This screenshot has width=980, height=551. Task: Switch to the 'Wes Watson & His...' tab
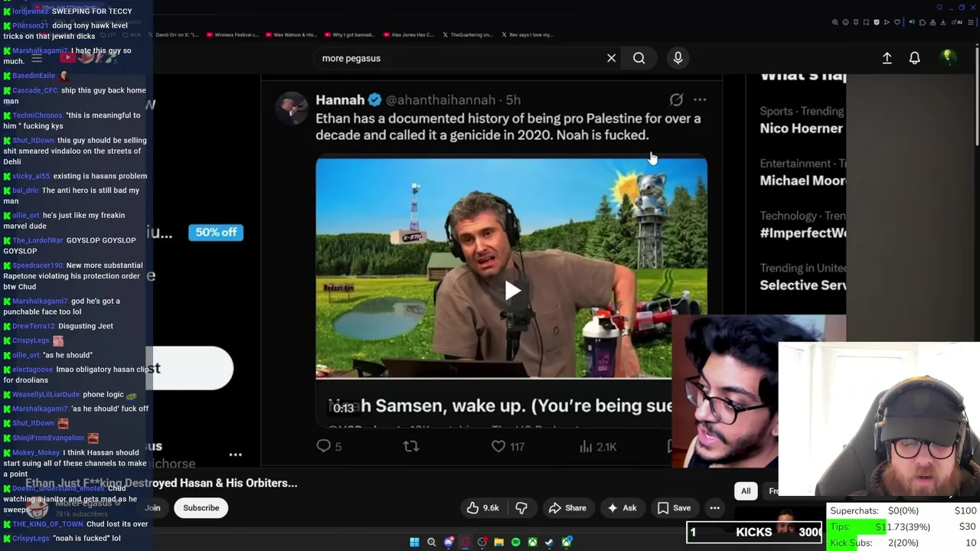[x=290, y=34]
